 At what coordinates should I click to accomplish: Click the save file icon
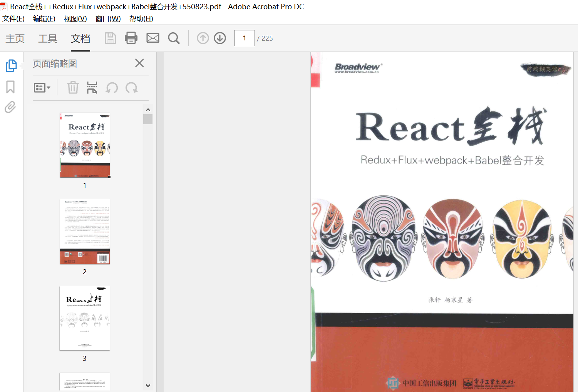[111, 38]
